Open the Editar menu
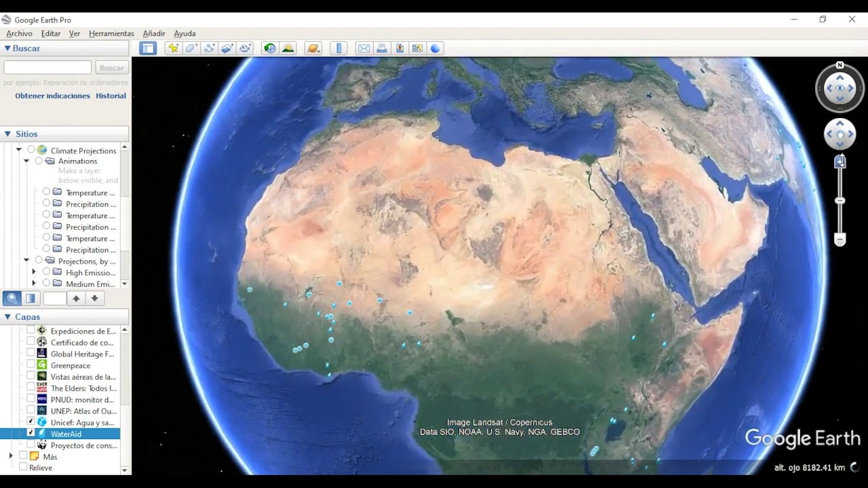 (x=51, y=33)
